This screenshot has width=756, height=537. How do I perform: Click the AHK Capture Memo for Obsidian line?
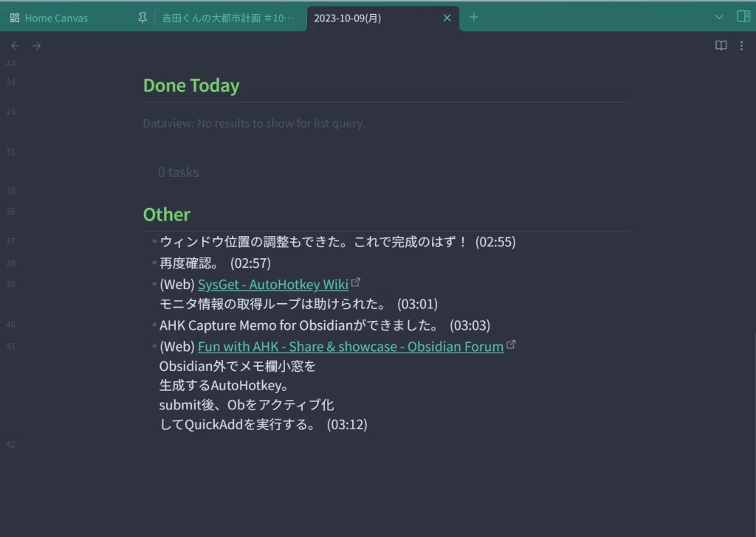tap(325, 325)
